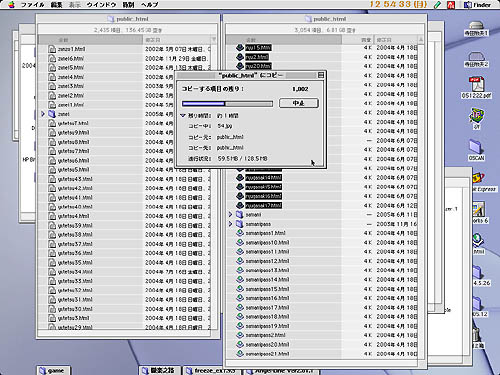The image size is (500, 375).
Task: Click the 中止 (Stop) button in copy dialog
Action: [299, 103]
